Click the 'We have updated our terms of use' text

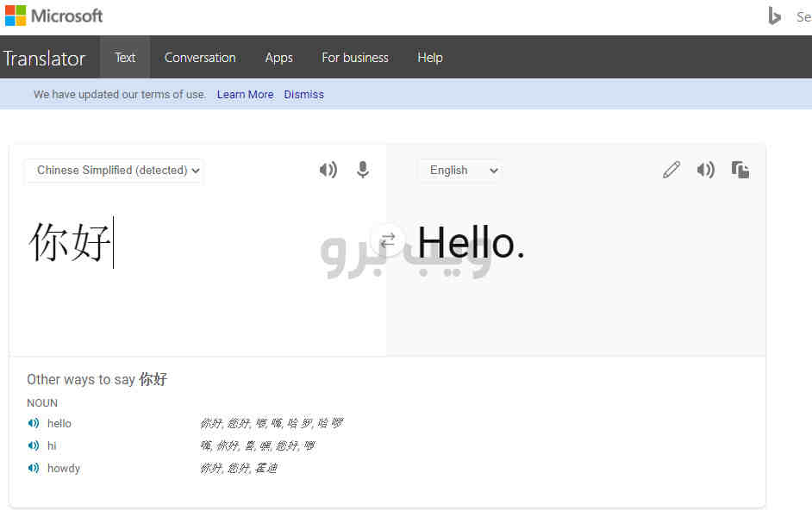119,95
